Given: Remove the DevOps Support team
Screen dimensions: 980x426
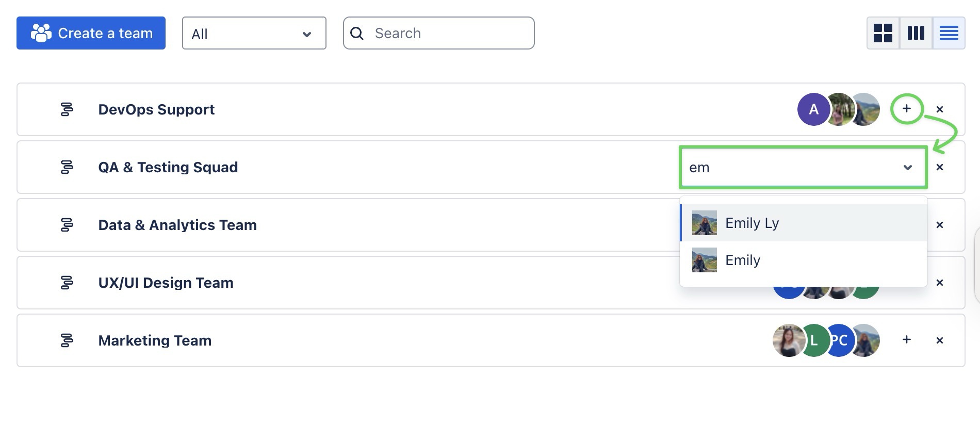Looking at the screenshot, I should pos(939,109).
